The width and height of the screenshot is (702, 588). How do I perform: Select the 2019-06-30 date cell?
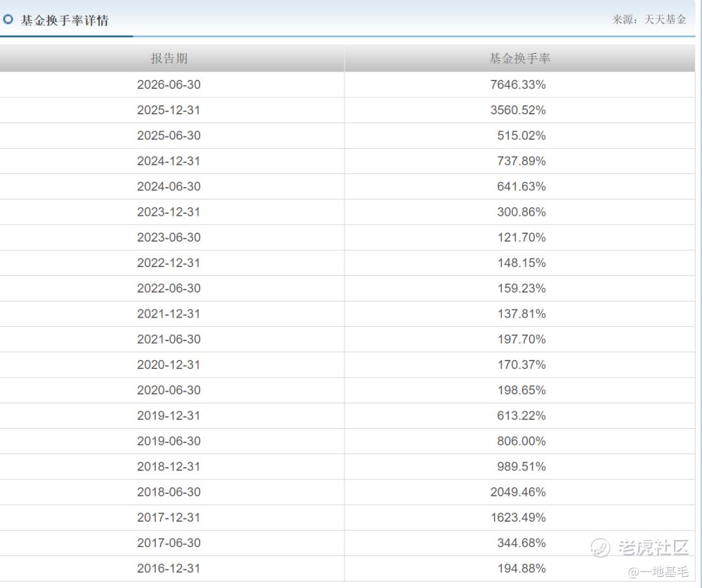point(169,441)
